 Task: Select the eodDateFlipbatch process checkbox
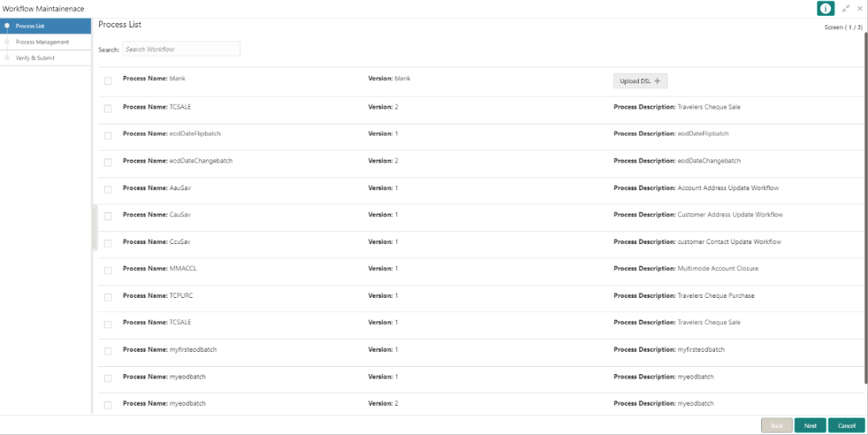[108, 135]
